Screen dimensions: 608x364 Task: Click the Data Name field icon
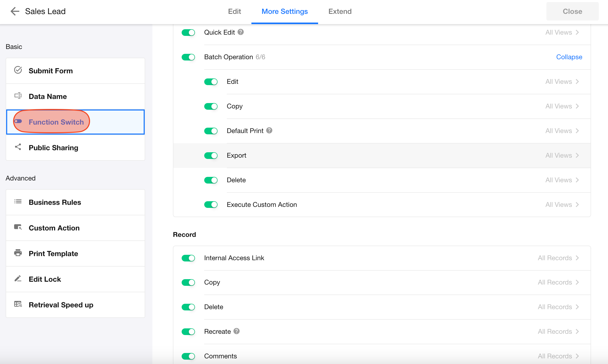click(18, 96)
